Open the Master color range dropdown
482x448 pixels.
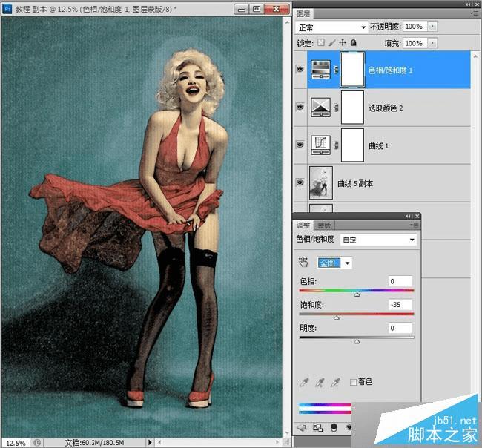pos(334,263)
